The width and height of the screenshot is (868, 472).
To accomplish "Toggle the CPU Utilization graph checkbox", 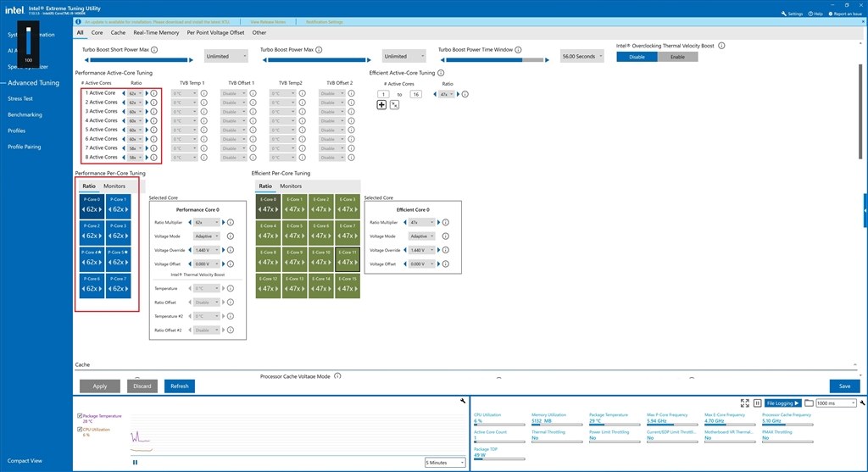I will pyautogui.click(x=80, y=430).
